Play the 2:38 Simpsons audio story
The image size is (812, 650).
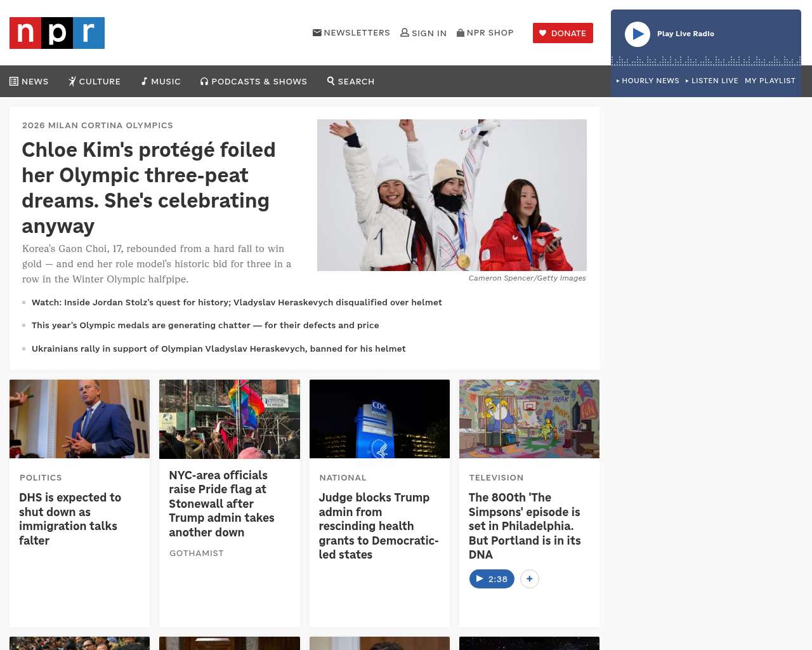pos(492,579)
